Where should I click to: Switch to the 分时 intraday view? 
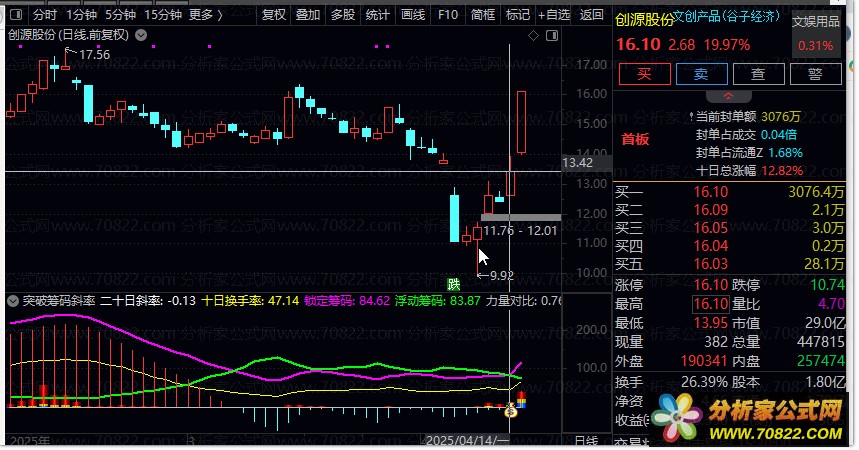pos(45,15)
